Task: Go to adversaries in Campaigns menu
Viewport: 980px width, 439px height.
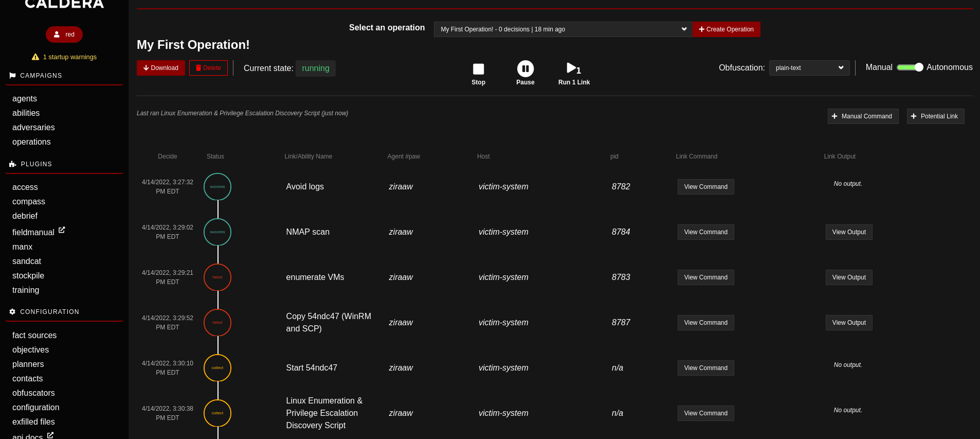Action: [x=33, y=127]
